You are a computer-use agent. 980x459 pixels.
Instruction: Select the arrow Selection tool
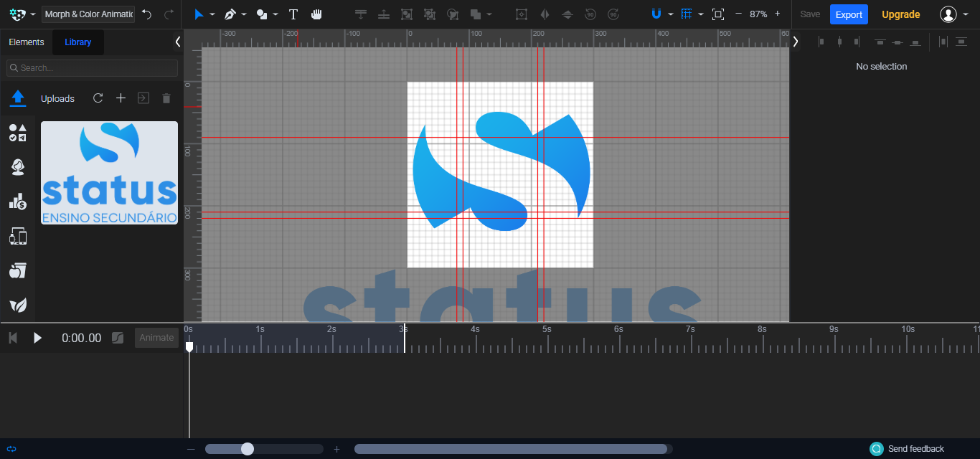pyautogui.click(x=199, y=14)
